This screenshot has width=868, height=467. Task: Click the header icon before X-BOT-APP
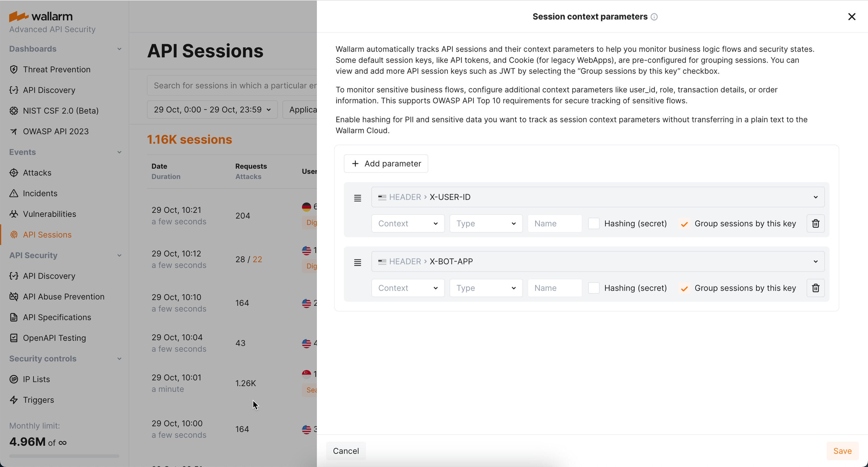coord(382,261)
